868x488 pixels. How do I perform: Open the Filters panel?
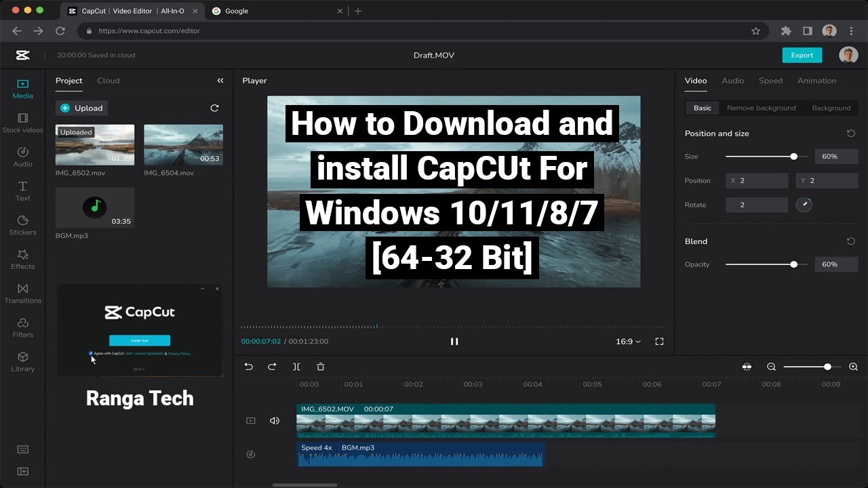point(22,328)
